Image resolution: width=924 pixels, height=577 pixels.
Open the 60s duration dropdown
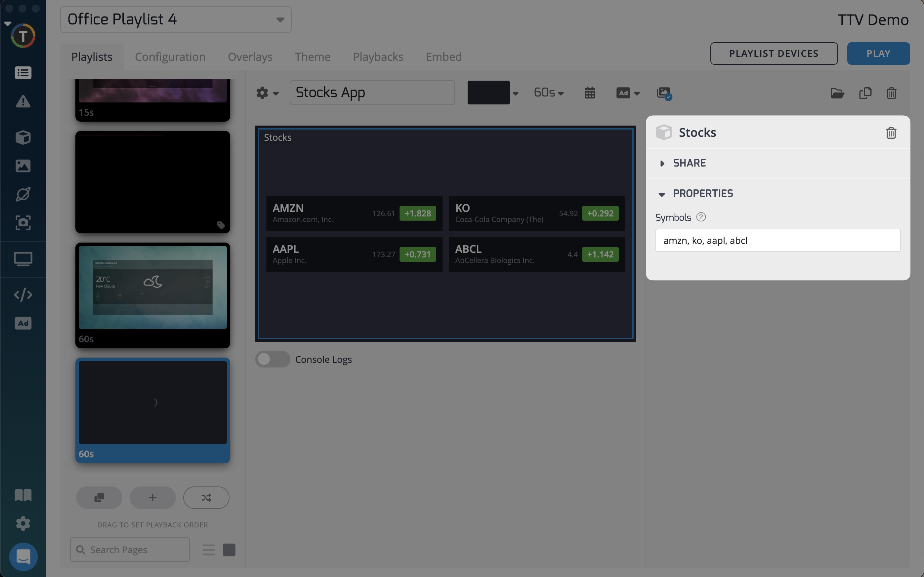[x=548, y=93]
